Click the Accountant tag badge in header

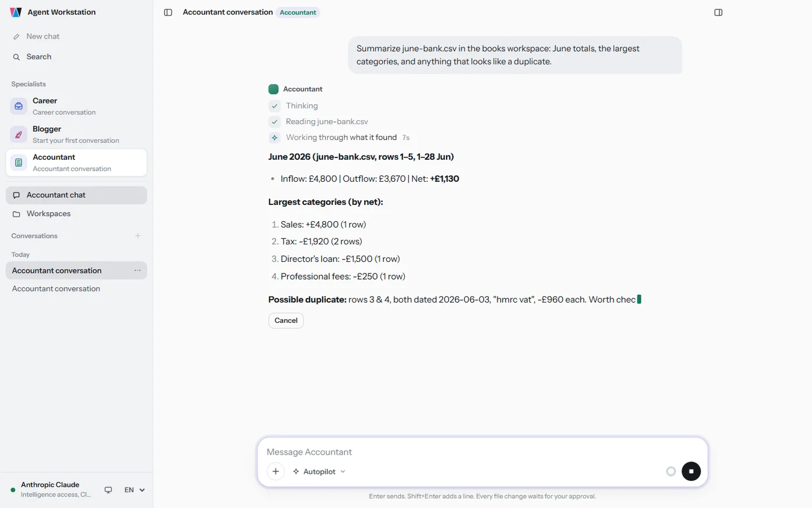298,12
